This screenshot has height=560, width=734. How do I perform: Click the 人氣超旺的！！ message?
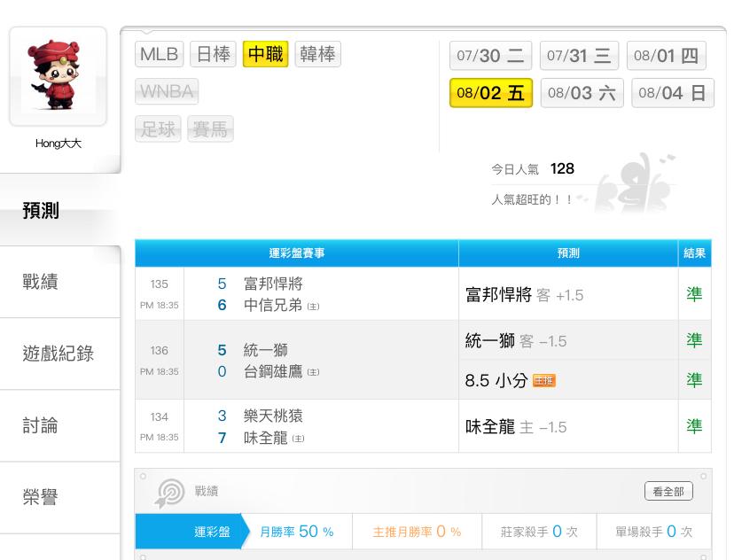[531, 199]
